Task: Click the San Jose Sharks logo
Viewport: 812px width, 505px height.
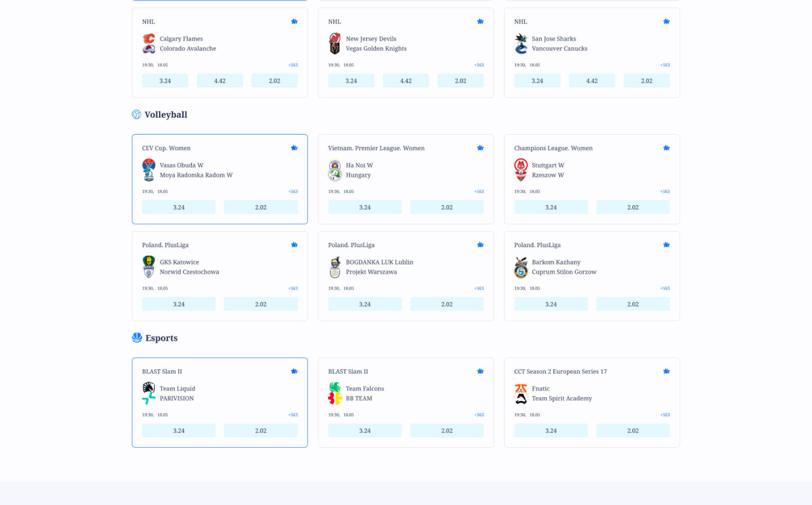Action: click(521, 38)
